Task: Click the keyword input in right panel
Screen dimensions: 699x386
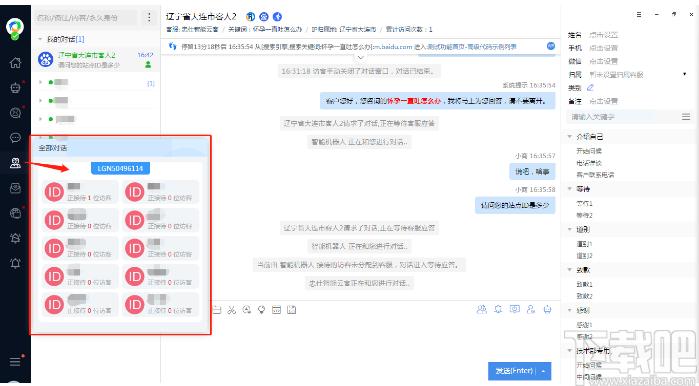Action: (x=622, y=117)
